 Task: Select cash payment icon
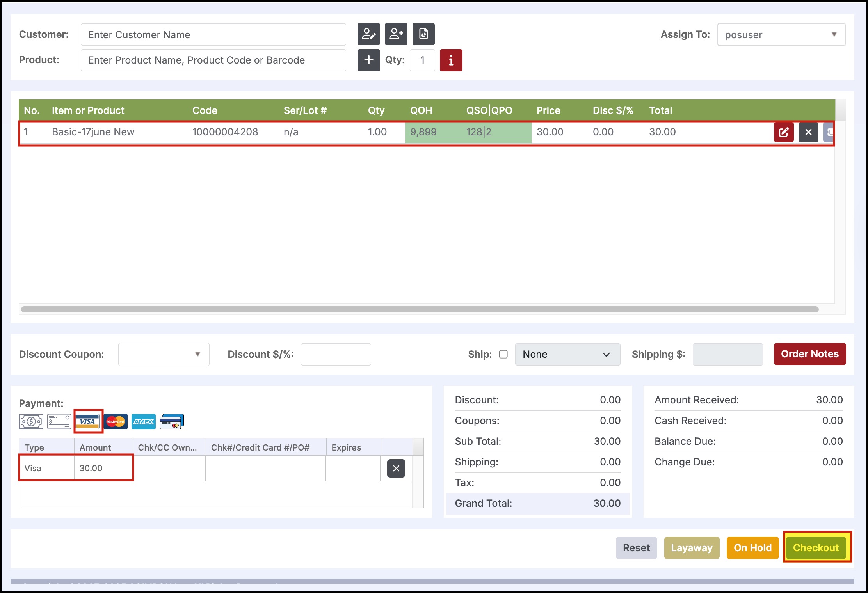click(31, 421)
